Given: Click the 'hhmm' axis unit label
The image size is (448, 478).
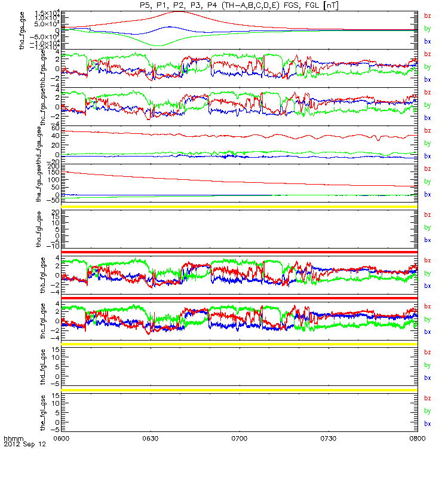Looking at the screenshot, I should tap(13, 439).
